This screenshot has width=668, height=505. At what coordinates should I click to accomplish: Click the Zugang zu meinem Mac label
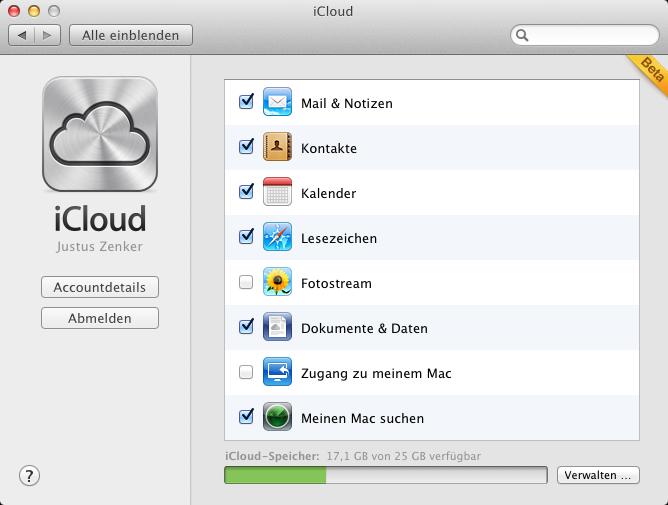point(376,374)
